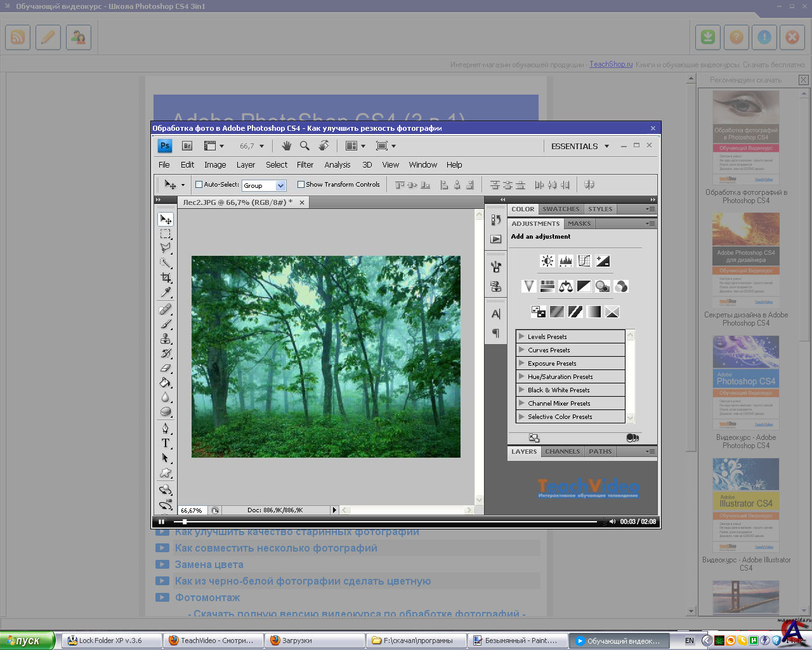Expand the Levels Presets list

pyautogui.click(x=521, y=336)
